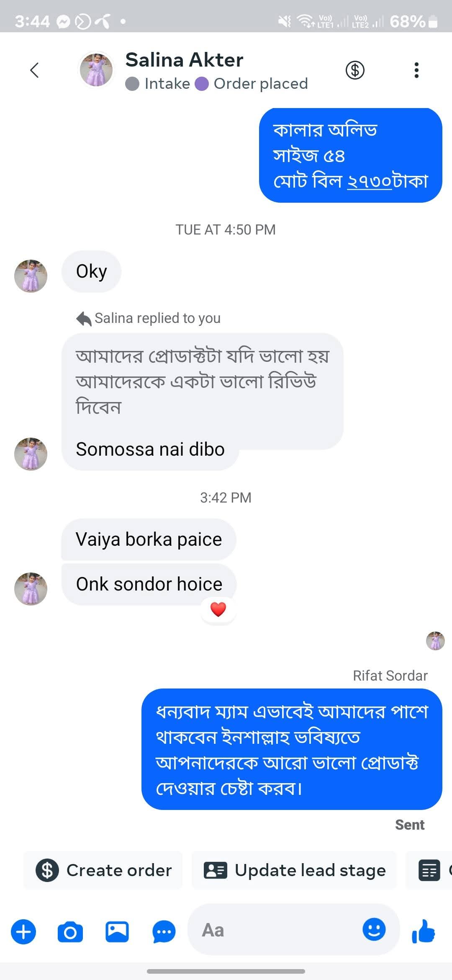Viewport: 452px width, 980px height.
Task: Tap the back arrow
Action: (x=35, y=70)
